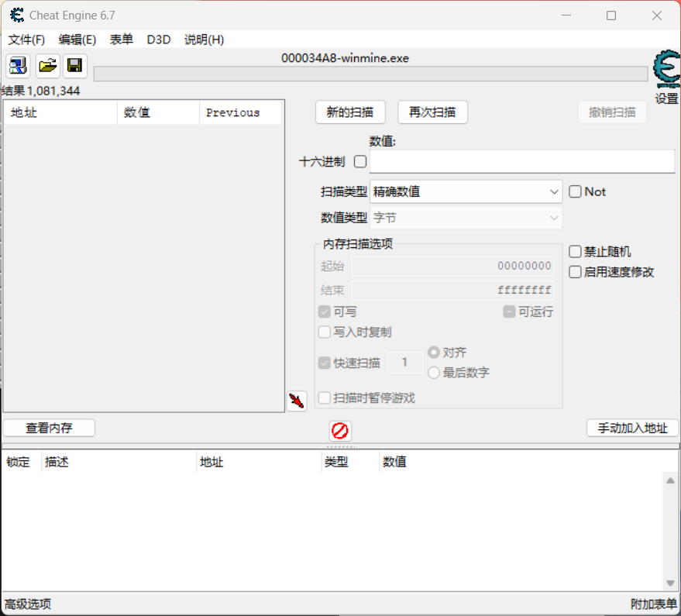Click the 000034A8-winmine.exe process label
Viewport: 681px width, 616px height.
coord(345,58)
